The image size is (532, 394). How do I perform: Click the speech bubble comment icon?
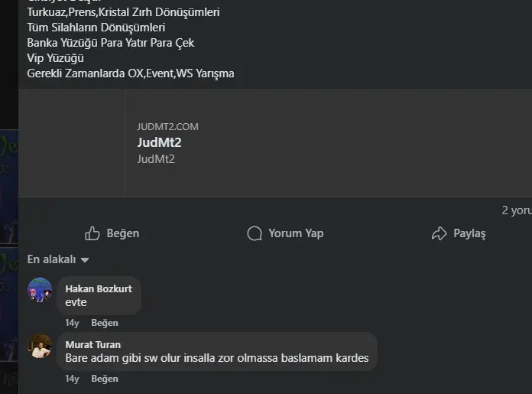255,233
